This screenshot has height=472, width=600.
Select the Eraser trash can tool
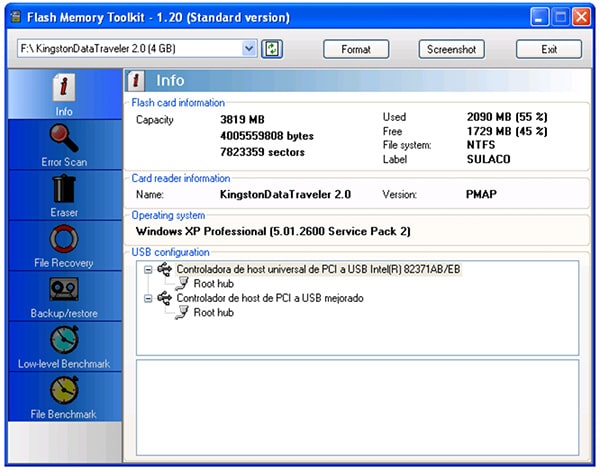64,196
